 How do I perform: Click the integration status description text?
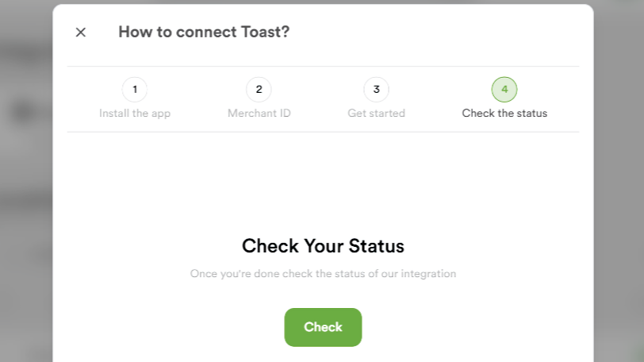pos(323,274)
